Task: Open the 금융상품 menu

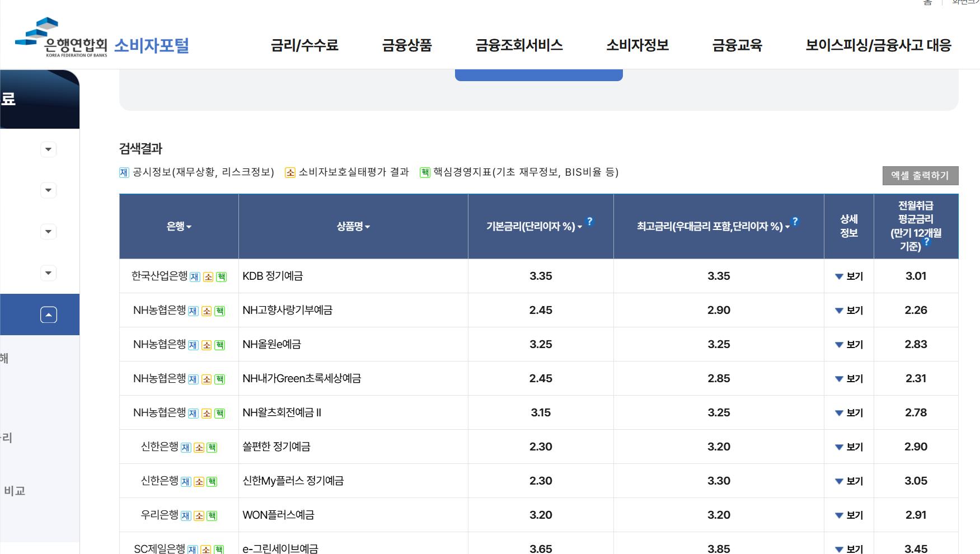Action: click(x=407, y=45)
